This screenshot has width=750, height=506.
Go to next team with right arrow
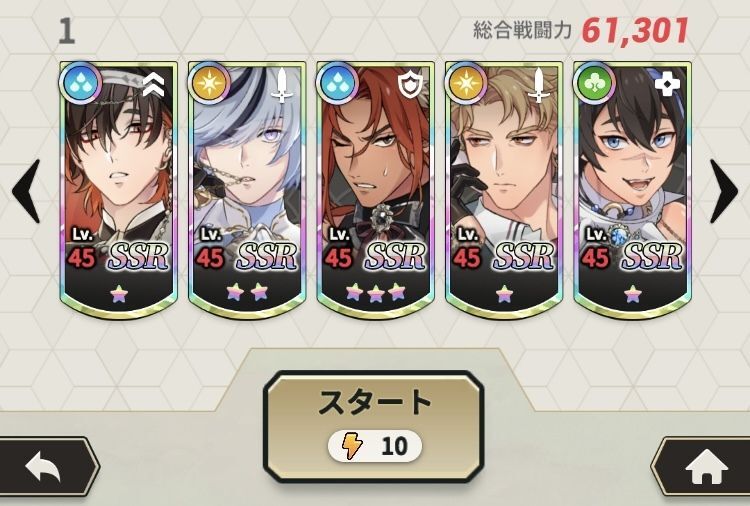(723, 191)
